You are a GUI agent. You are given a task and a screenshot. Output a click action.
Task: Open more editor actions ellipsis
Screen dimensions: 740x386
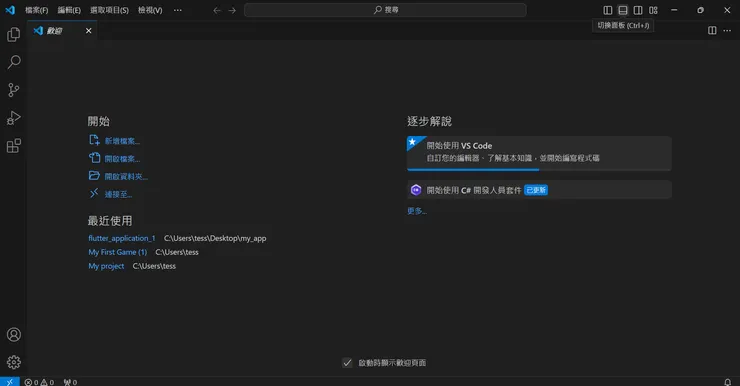[727, 31]
